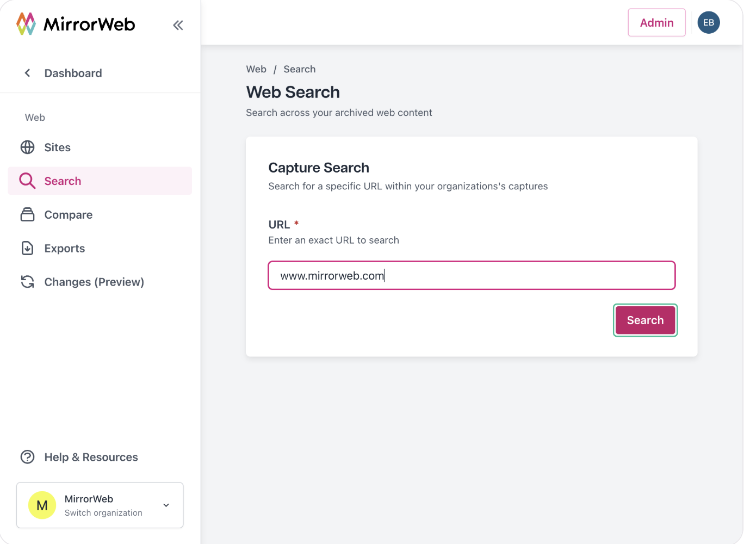
Task: Click the Admin button
Action: (x=656, y=22)
